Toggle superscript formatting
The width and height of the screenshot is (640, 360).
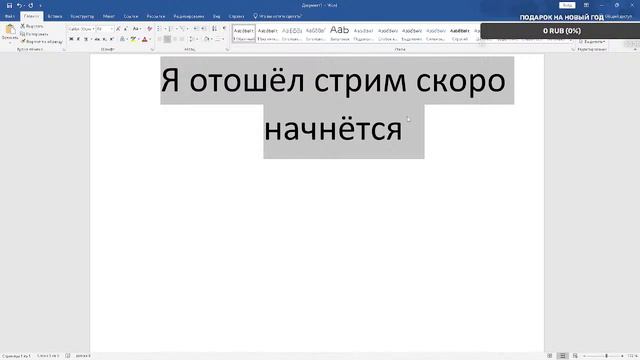point(111,39)
